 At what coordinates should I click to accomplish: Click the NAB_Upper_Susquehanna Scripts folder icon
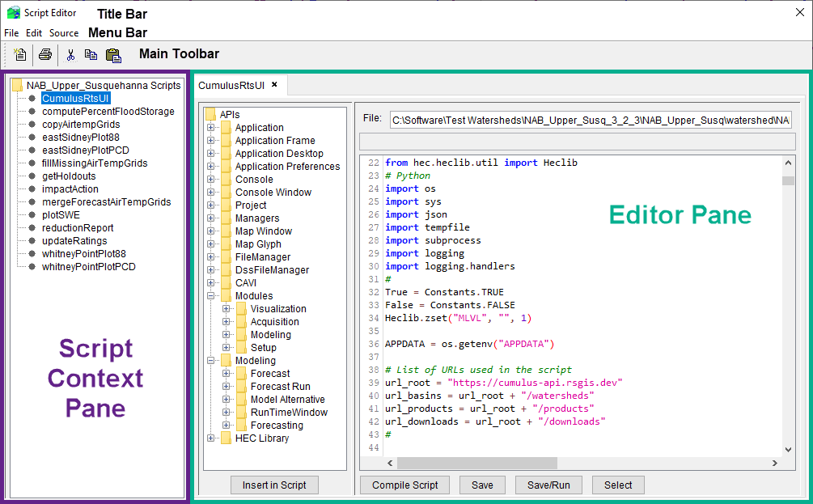tap(17, 85)
